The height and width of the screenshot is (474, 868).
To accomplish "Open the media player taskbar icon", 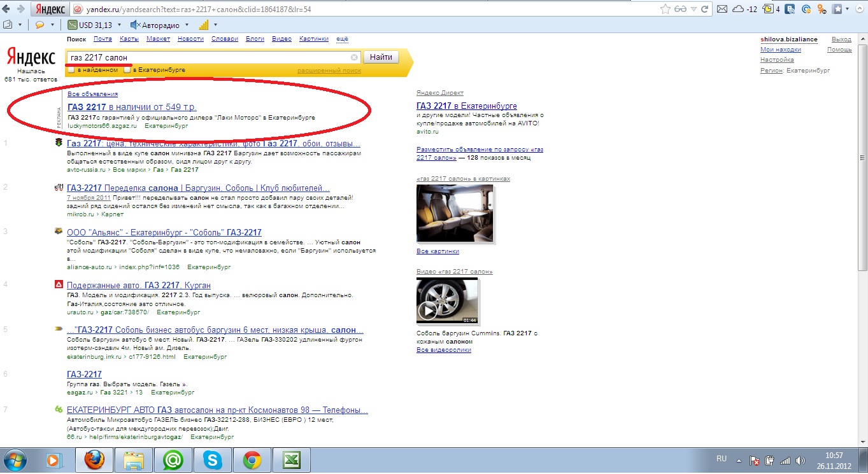I will click(55, 459).
